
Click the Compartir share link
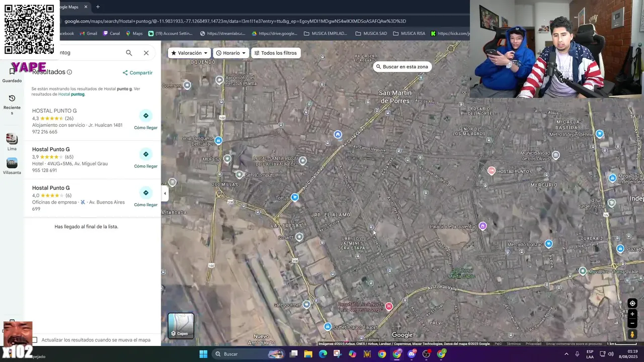pyautogui.click(x=137, y=73)
